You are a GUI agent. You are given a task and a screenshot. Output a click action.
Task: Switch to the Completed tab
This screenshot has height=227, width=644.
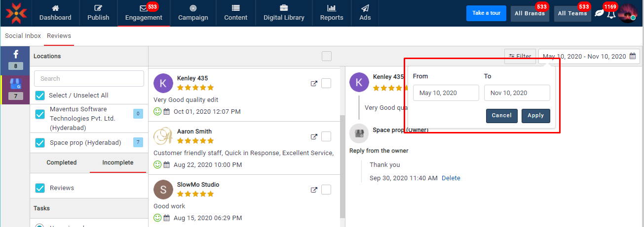point(62,162)
